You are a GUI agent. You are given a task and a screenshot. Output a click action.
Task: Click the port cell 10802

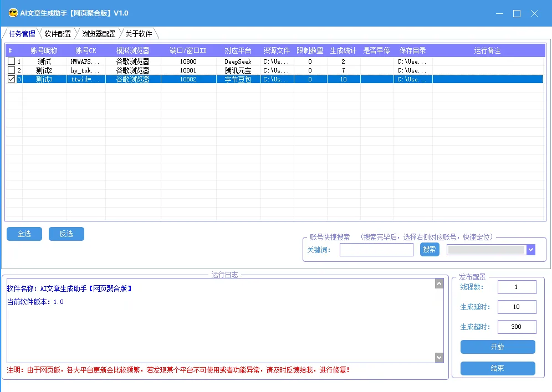pyautogui.click(x=188, y=80)
